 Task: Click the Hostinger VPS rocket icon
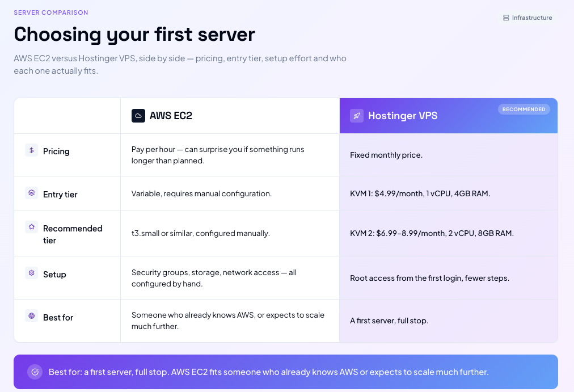[x=357, y=116]
